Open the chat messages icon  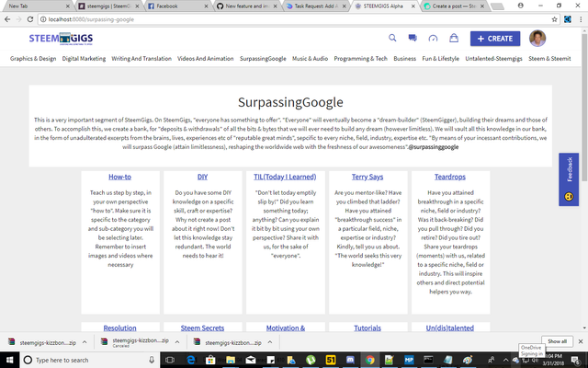click(413, 38)
